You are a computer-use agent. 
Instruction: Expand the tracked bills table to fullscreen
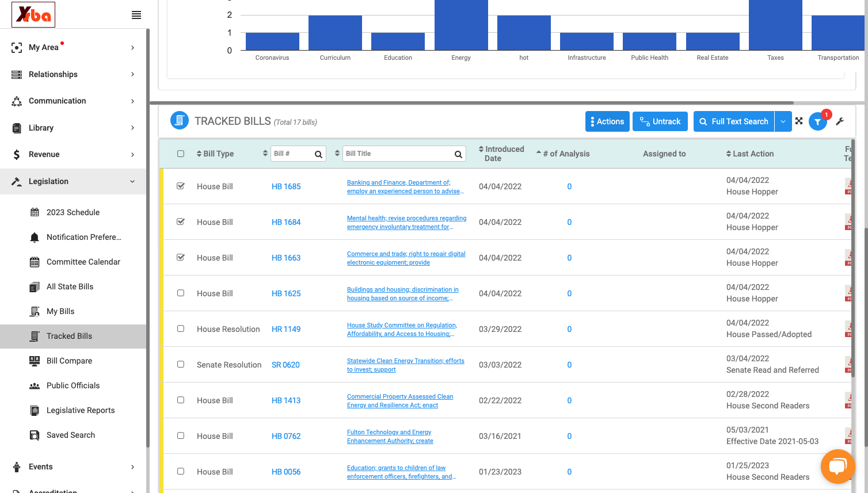[799, 121]
